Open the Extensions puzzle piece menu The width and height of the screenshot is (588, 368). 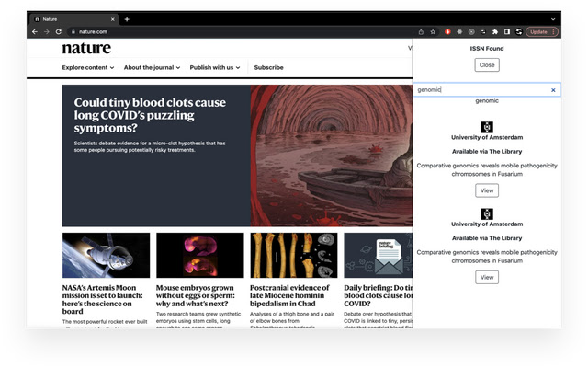click(495, 32)
